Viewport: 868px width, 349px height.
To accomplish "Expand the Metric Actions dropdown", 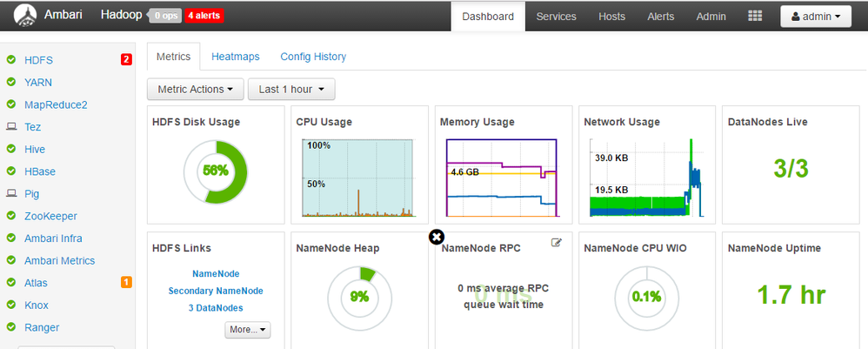I will click(x=195, y=89).
